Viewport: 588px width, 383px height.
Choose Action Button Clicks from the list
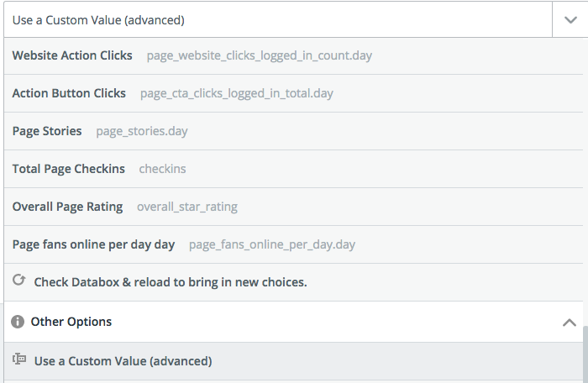point(293,93)
